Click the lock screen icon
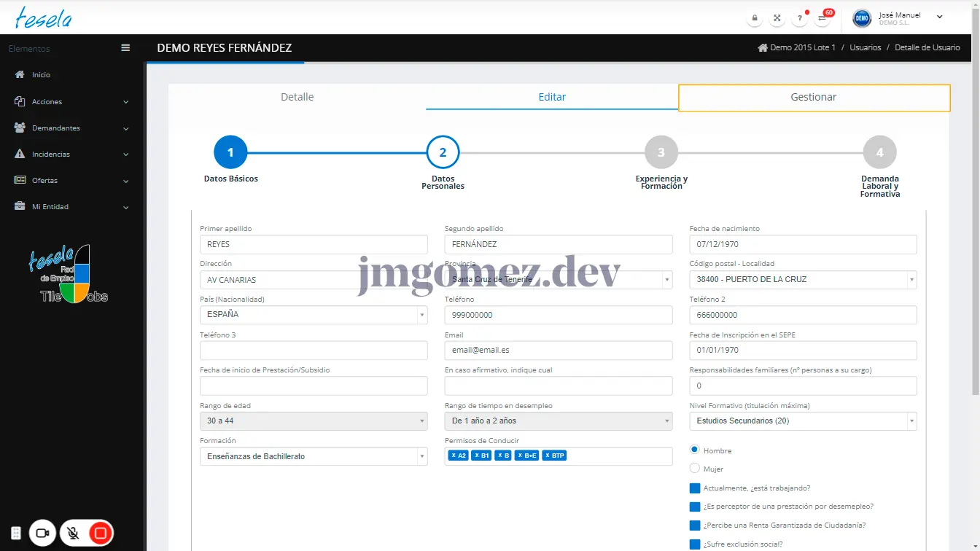980x551 pixels. [755, 18]
